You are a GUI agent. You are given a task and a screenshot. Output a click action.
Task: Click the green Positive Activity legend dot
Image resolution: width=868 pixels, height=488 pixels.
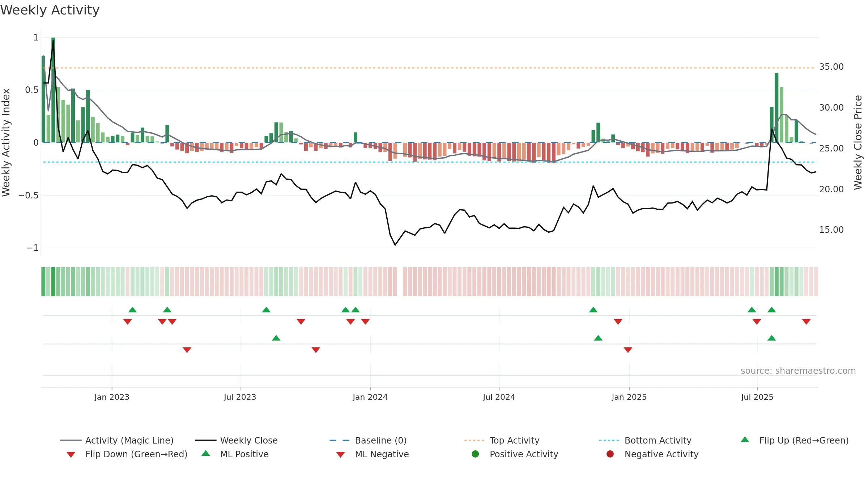tap(475, 454)
